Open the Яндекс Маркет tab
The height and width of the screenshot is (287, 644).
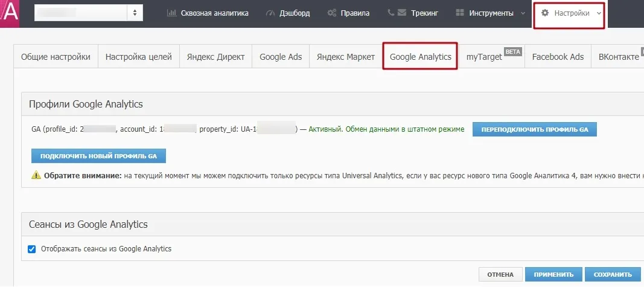click(346, 57)
